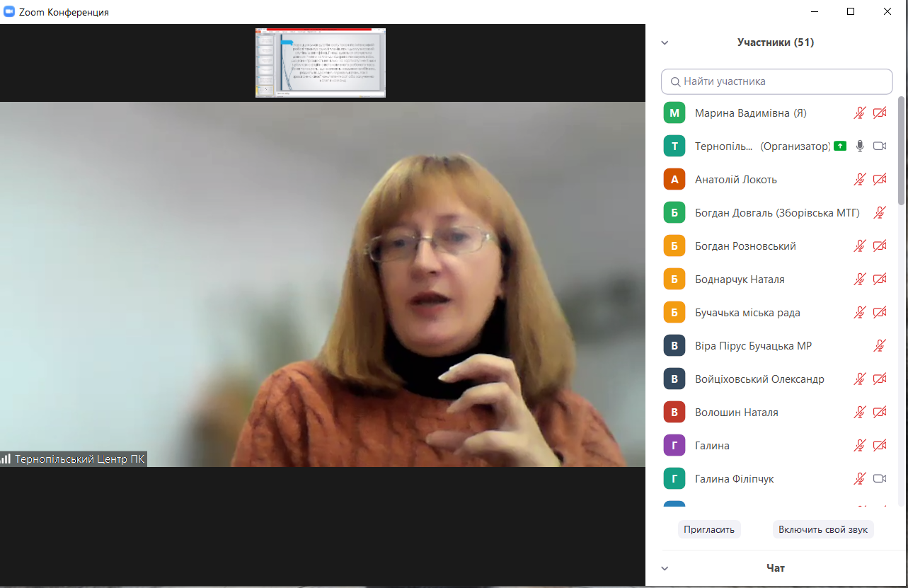Click the video camera icon of Тернопіль organizer
Image resolution: width=908 pixels, height=588 pixels.
pyautogui.click(x=880, y=146)
